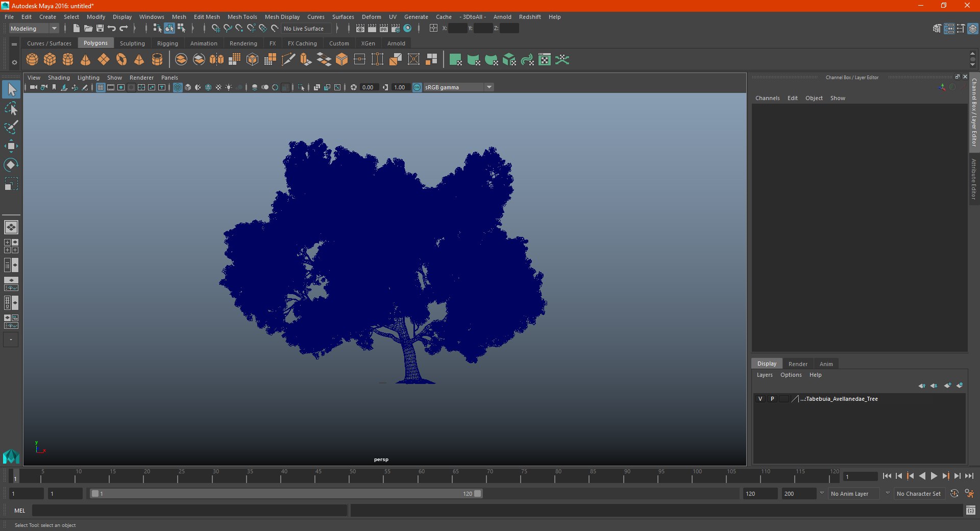
Task: Toggle sRGB gamma color management button
Action: (417, 87)
